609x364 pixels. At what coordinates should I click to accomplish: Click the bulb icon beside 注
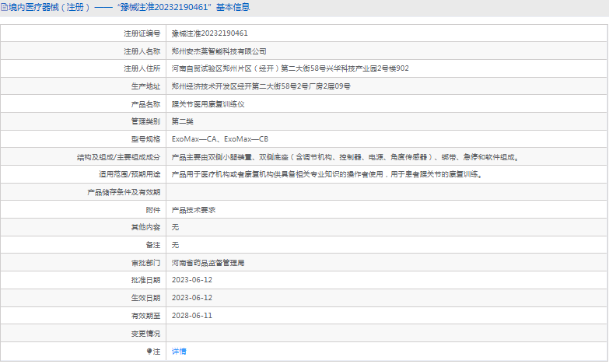149,352
